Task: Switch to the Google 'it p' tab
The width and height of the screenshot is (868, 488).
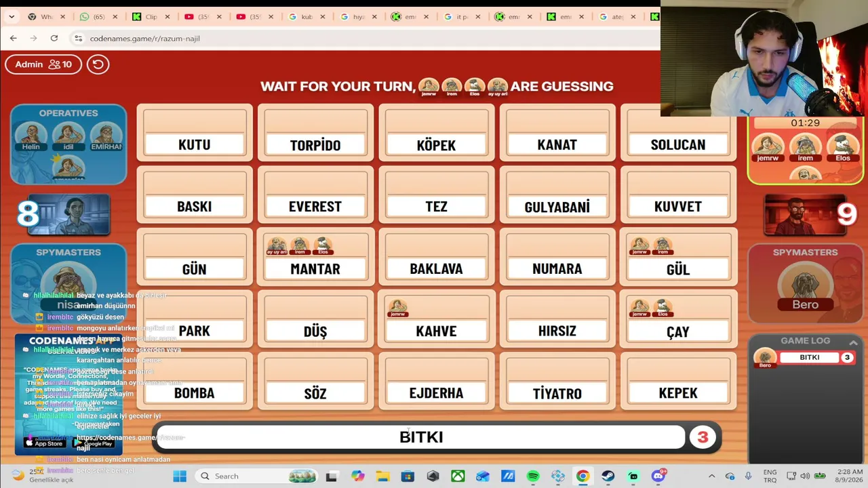Action: pos(458,17)
